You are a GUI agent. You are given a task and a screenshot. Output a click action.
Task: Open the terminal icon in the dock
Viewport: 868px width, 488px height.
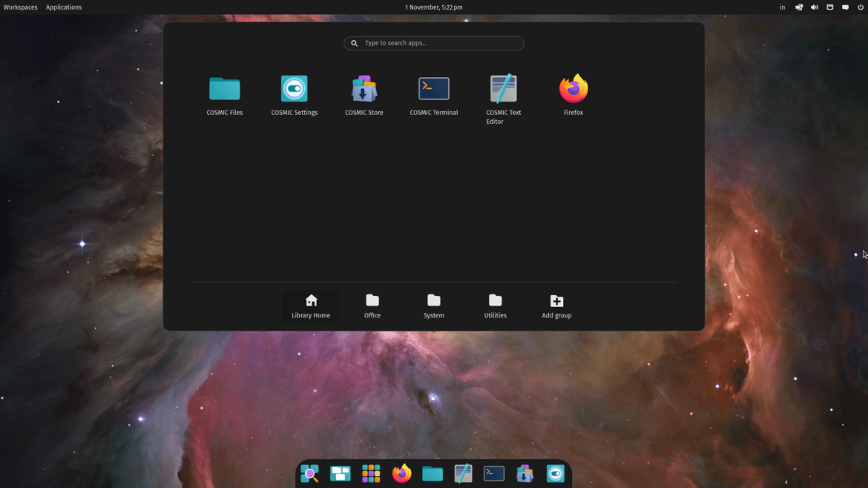pyautogui.click(x=493, y=473)
